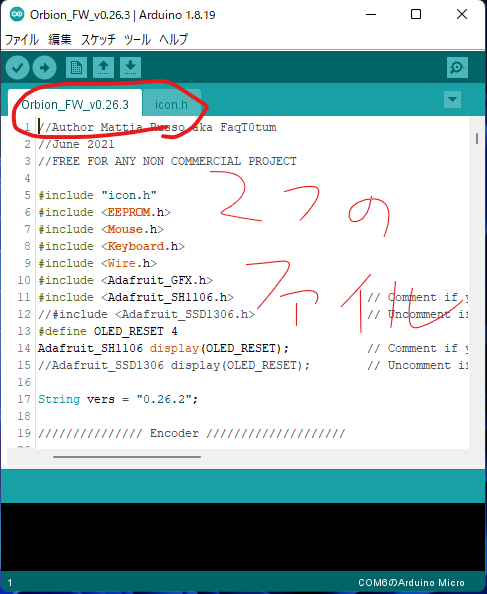The image size is (487, 594).
Task: Click the #include "icon.h" line
Action: click(x=97, y=195)
